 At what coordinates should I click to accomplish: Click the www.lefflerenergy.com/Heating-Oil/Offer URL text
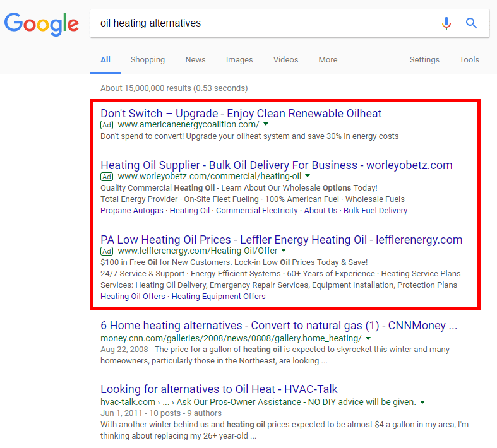click(x=198, y=251)
